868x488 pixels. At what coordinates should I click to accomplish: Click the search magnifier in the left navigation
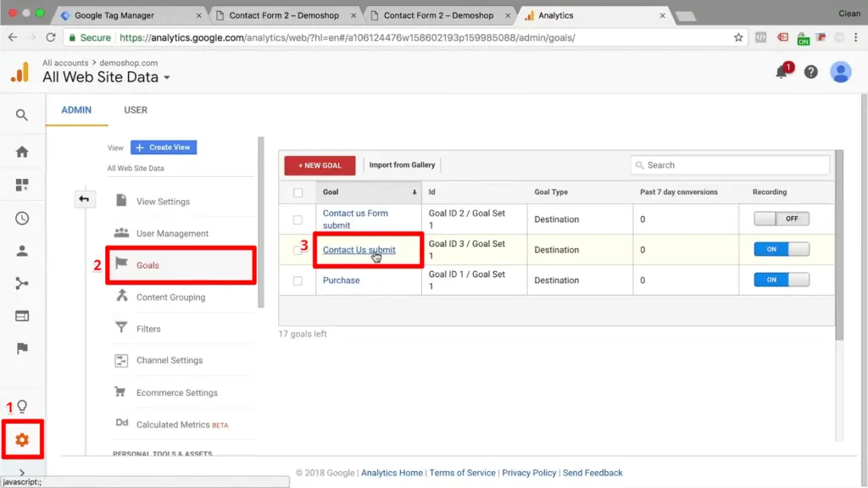[x=22, y=114]
